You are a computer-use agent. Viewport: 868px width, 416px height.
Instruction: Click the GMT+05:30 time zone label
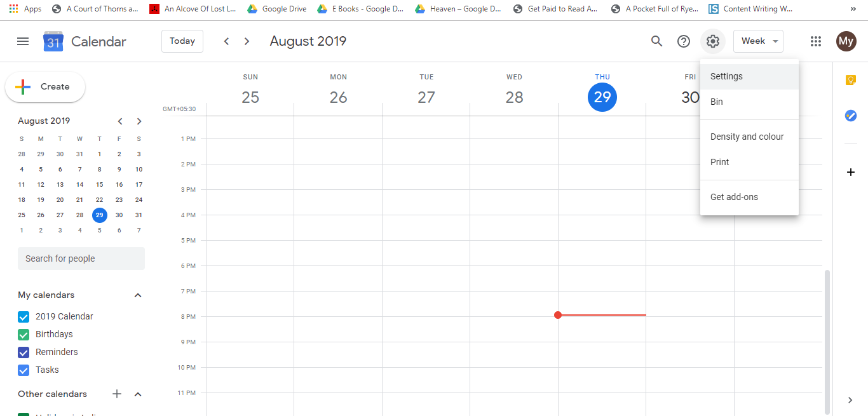[179, 109]
